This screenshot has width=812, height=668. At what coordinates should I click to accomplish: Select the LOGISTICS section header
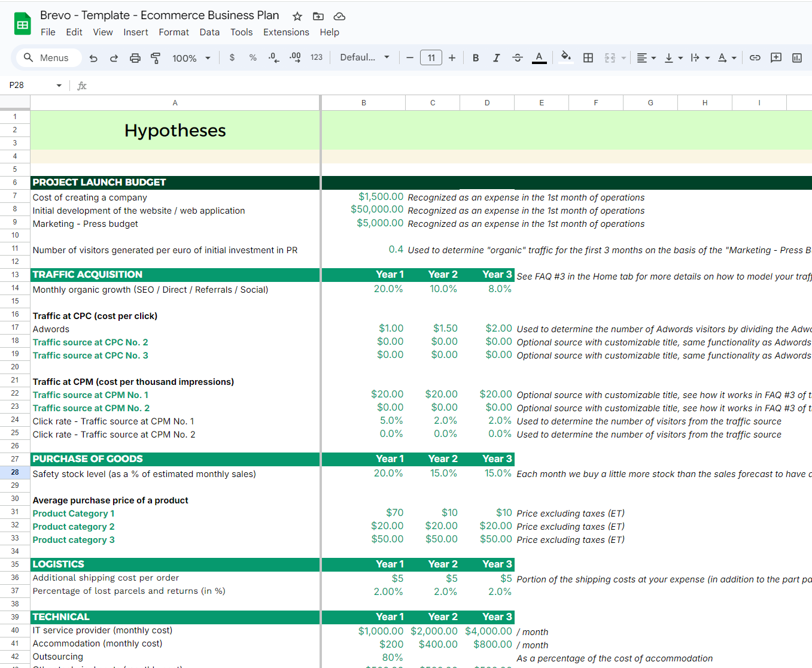[x=175, y=564]
